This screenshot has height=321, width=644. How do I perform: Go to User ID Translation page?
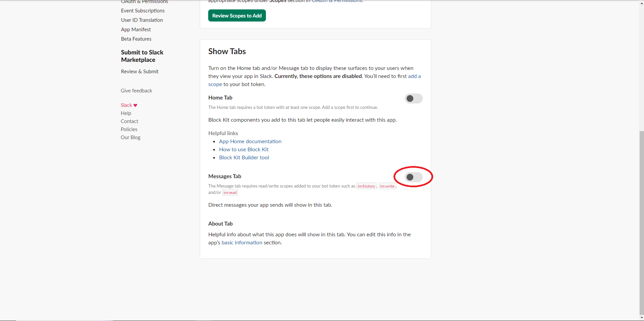[142, 20]
